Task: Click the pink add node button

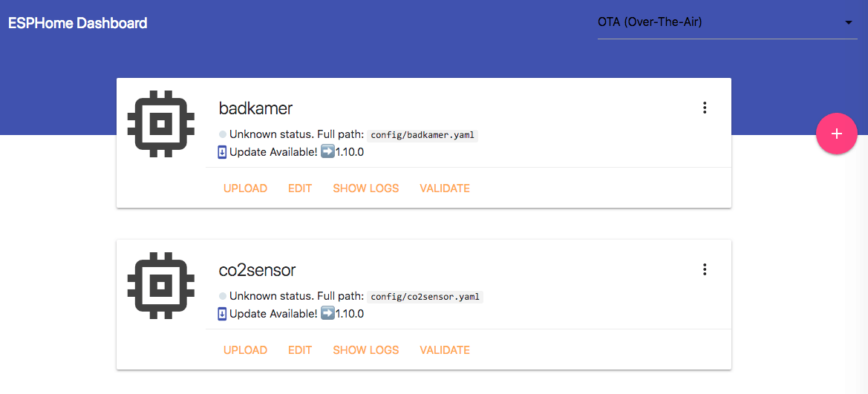Action: coord(836,134)
